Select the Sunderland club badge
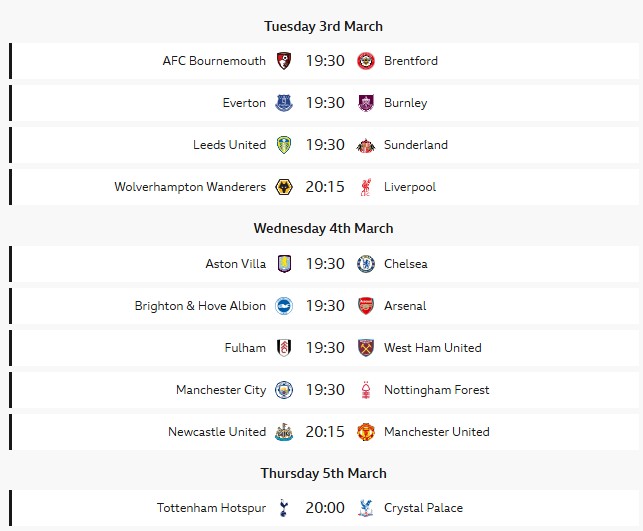The height and width of the screenshot is (531, 643). [366, 145]
